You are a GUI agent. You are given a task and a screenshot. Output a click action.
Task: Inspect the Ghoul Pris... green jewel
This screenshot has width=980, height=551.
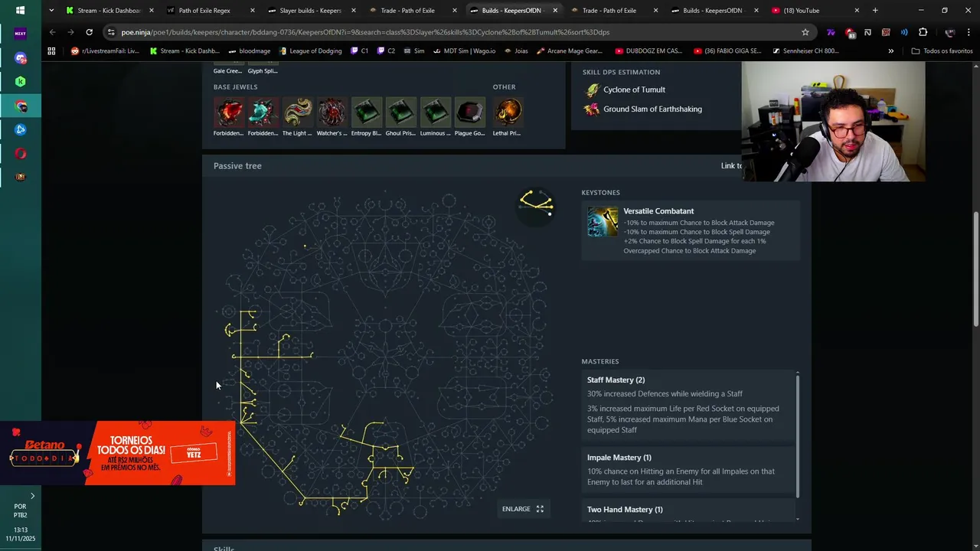pos(400,112)
